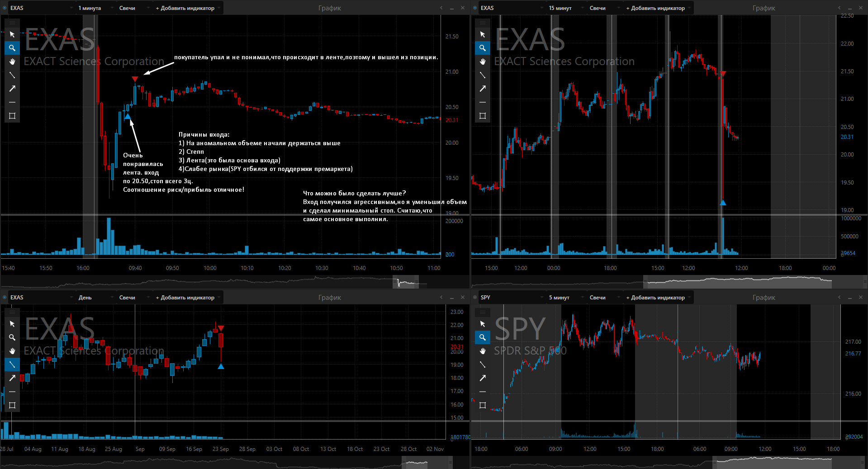868x469 pixels.
Task: Select hand pan tool in SPY chart
Action: pyautogui.click(x=483, y=351)
